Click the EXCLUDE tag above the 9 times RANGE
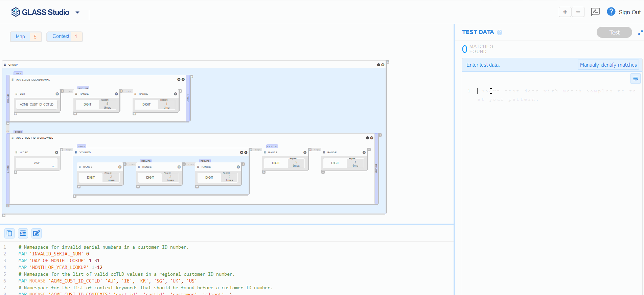Screen dimensions: 644x295 83,88
